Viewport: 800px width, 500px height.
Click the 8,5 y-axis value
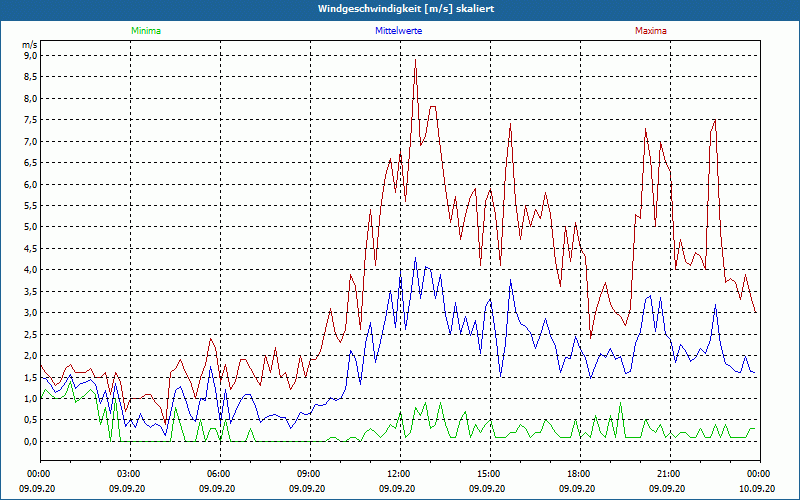tap(31, 77)
